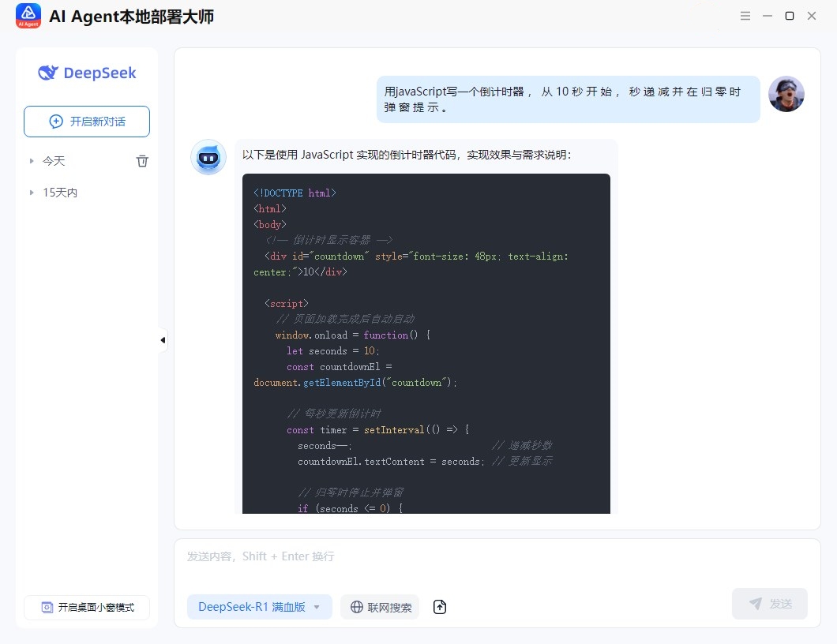Focus the message input field

click(x=497, y=556)
